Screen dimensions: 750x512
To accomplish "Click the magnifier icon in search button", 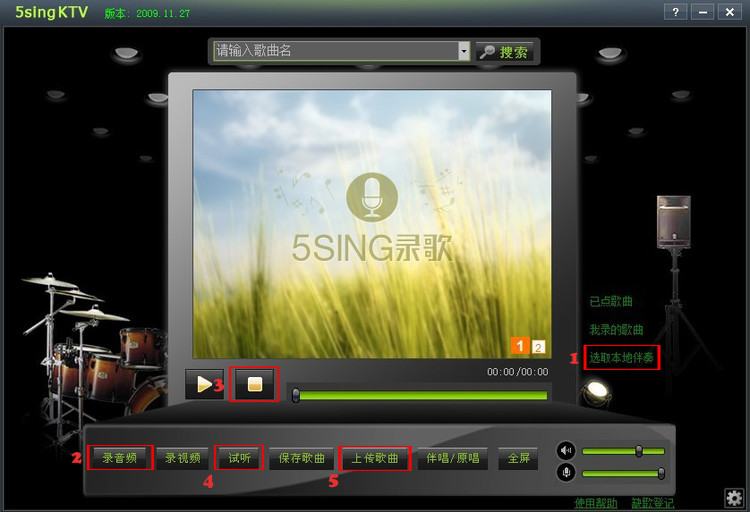I will pyautogui.click(x=487, y=52).
